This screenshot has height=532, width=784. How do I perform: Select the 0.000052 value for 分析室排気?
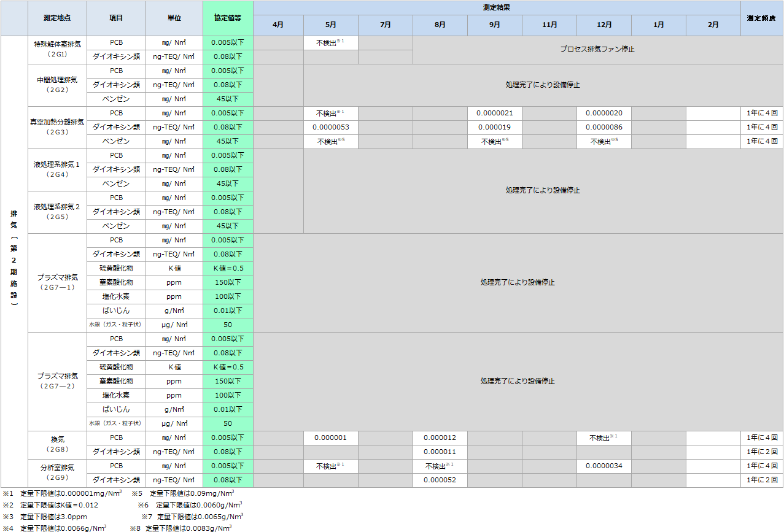(x=440, y=480)
